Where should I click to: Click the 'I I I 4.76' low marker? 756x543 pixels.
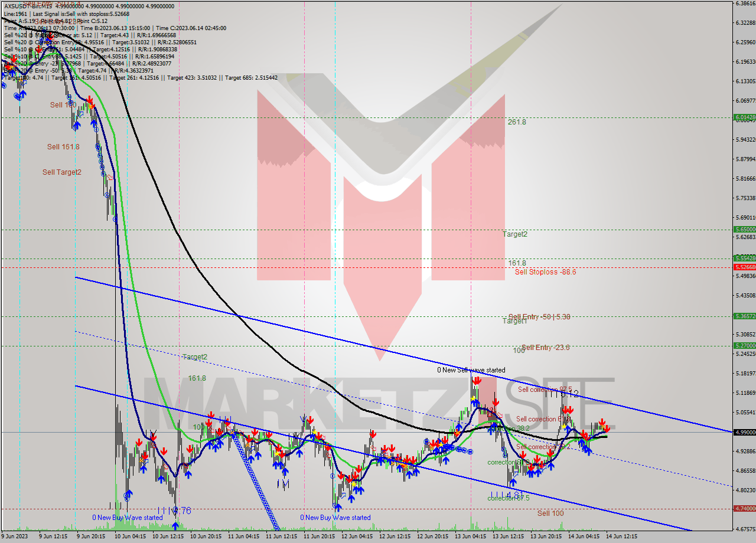tap(174, 511)
